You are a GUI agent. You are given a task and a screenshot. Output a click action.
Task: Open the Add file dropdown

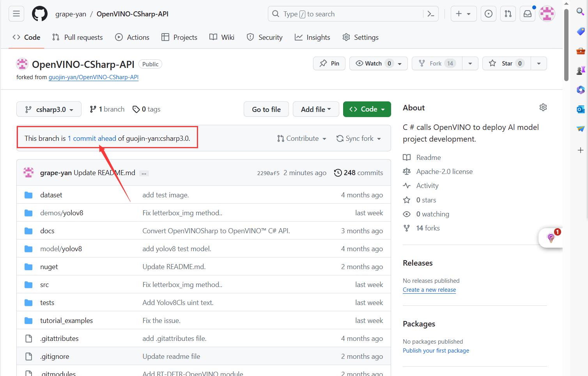(x=315, y=109)
